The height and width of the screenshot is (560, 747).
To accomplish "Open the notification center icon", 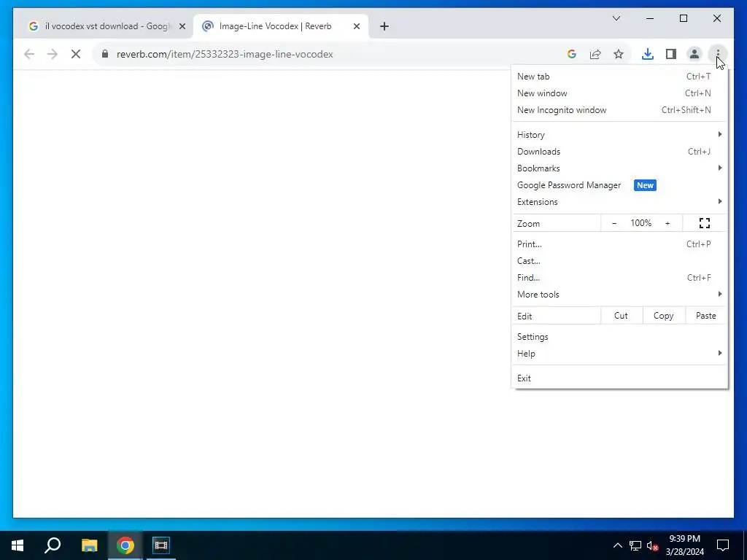I will click(x=723, y=545).
